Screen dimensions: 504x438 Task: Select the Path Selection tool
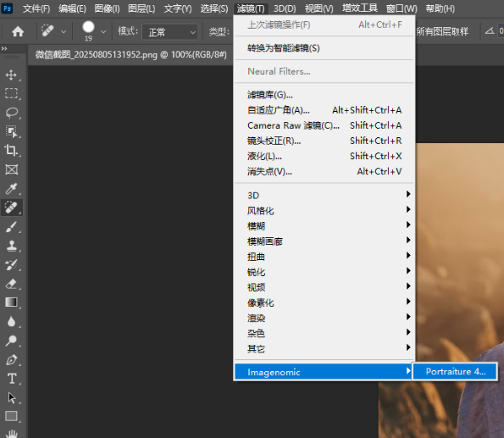coord(11,398)
